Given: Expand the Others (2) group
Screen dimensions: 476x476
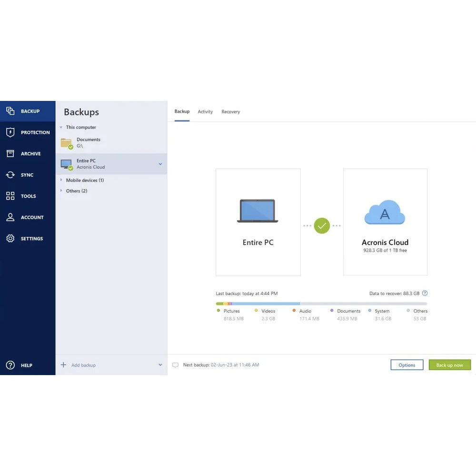Looking at the screenshot, I should tap(61, 191).
